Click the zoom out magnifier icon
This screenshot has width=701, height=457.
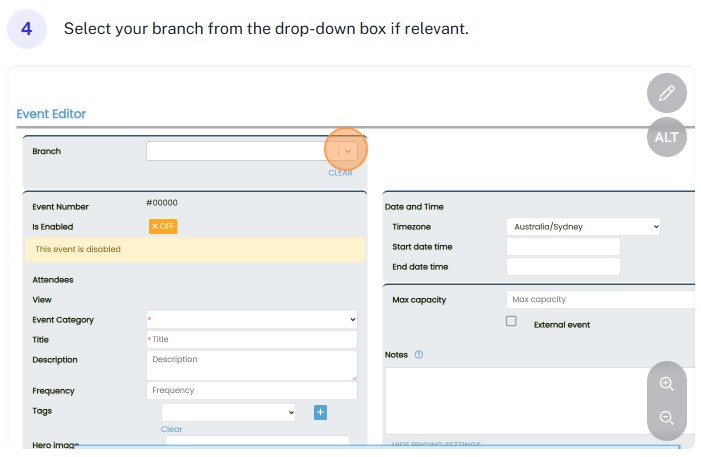coord(667,418)
